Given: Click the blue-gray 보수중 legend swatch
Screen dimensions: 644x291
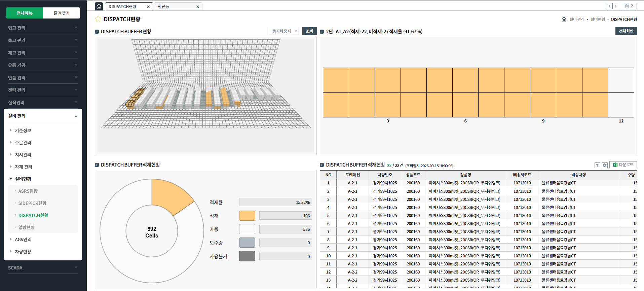Looking at the screenshot, I should [247, 243].
